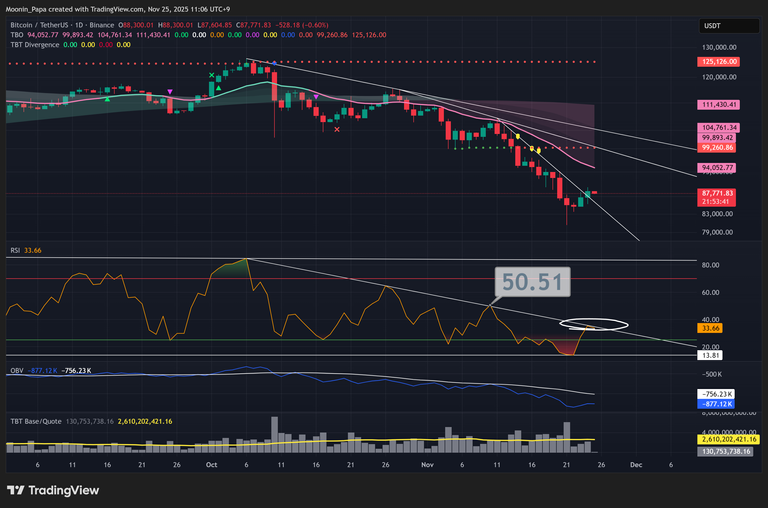Click the OBV indicator label
Viewport: 768px width, 508px height.
pos(16,370)
